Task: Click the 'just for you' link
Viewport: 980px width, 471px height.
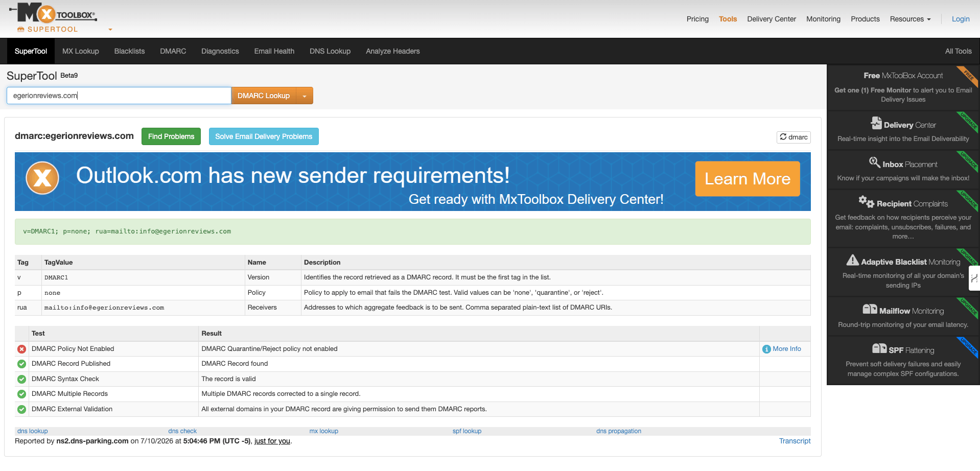Action: pos(272,441)
